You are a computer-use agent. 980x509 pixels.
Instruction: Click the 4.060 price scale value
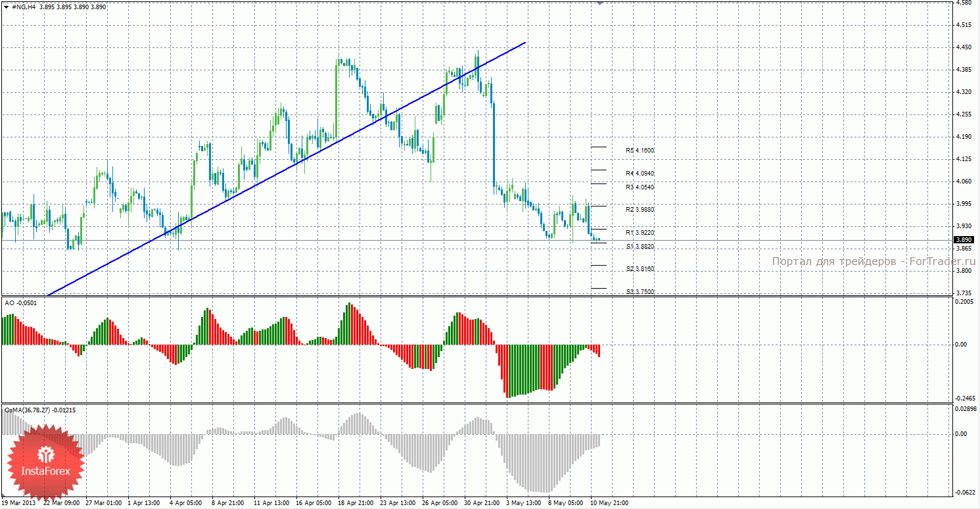(x=964, y=182)
